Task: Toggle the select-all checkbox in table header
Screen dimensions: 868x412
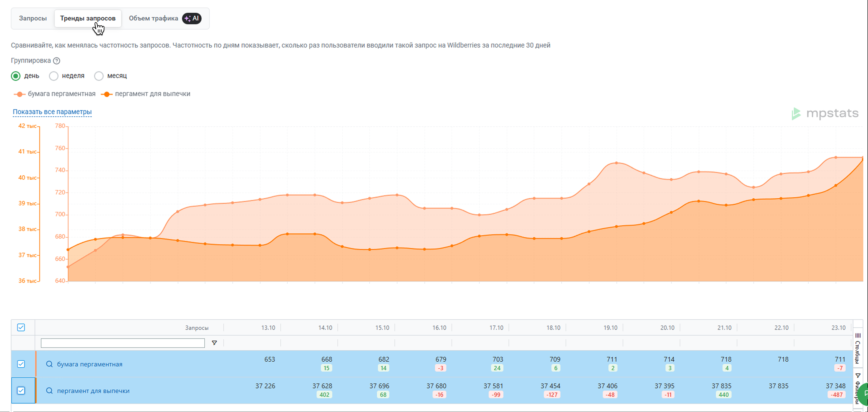Action: [x=21, y=327]
